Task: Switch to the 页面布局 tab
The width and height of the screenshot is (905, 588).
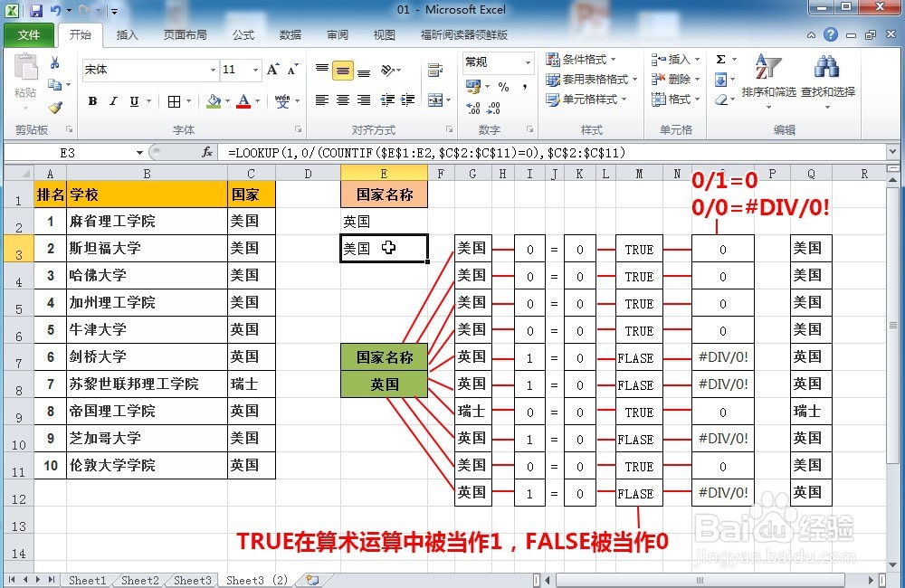Action: (x=185, y=35)
